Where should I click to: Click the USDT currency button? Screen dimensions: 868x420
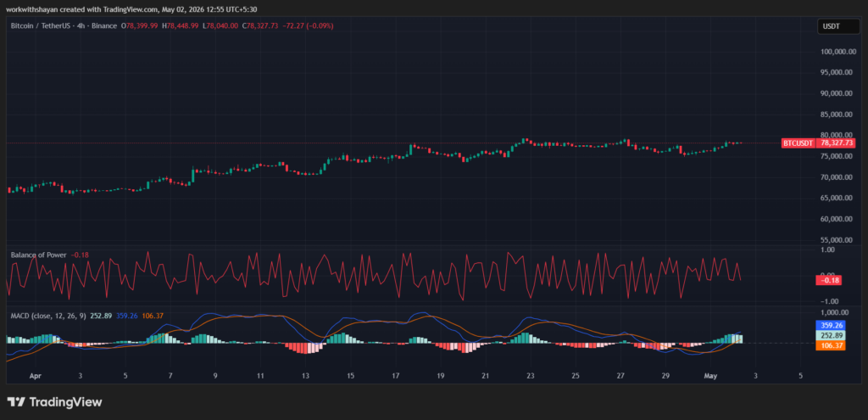tap(837, 26)
